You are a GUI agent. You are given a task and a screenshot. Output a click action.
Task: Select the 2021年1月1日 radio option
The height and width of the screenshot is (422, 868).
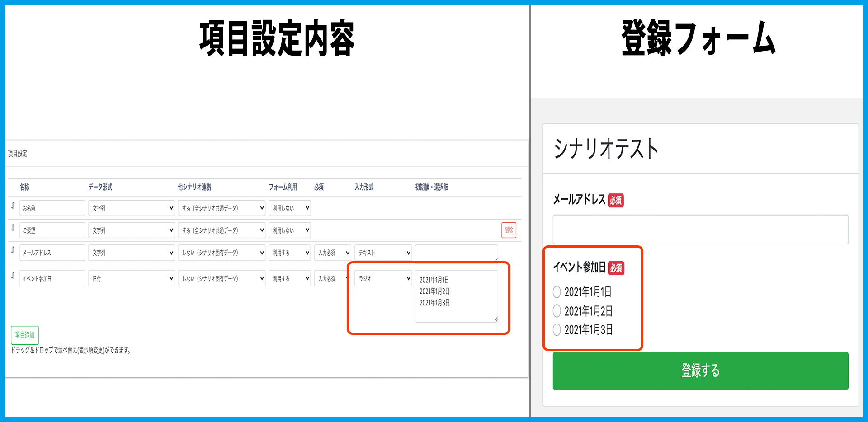(557, 292)
